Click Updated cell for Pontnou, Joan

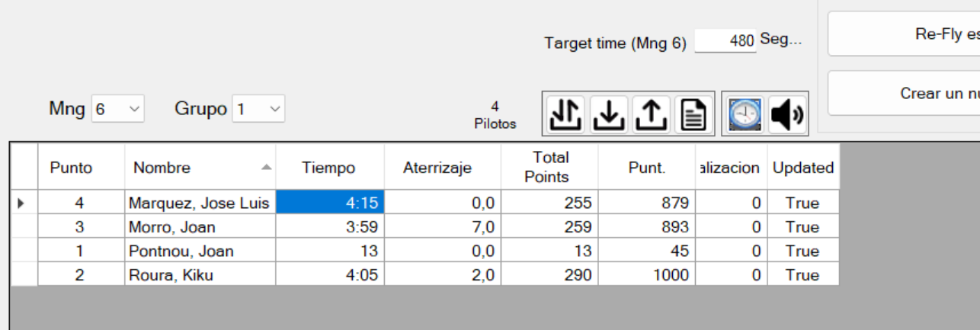click(x=802, y=251)
